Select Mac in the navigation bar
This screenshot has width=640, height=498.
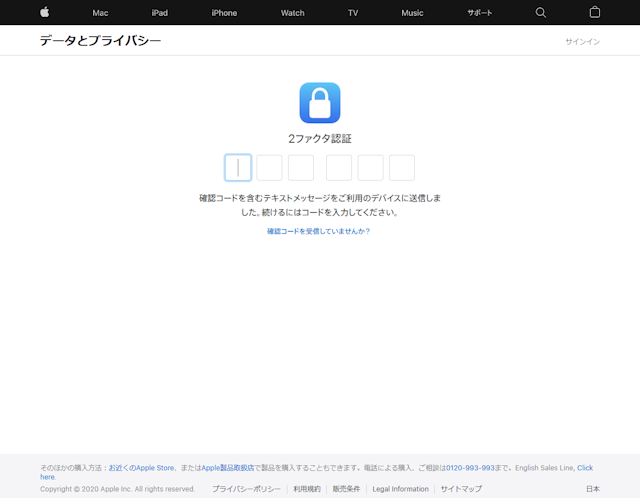coord(100,13)
